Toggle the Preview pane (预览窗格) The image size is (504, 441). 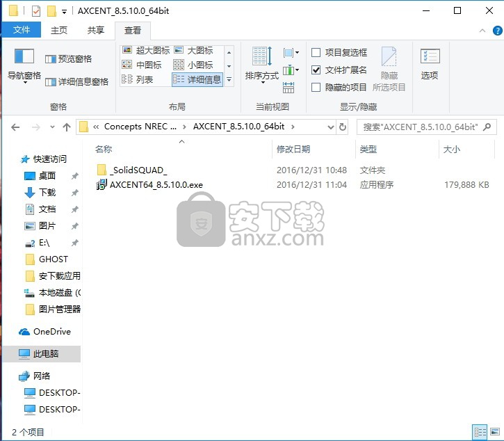coord(68,59)
